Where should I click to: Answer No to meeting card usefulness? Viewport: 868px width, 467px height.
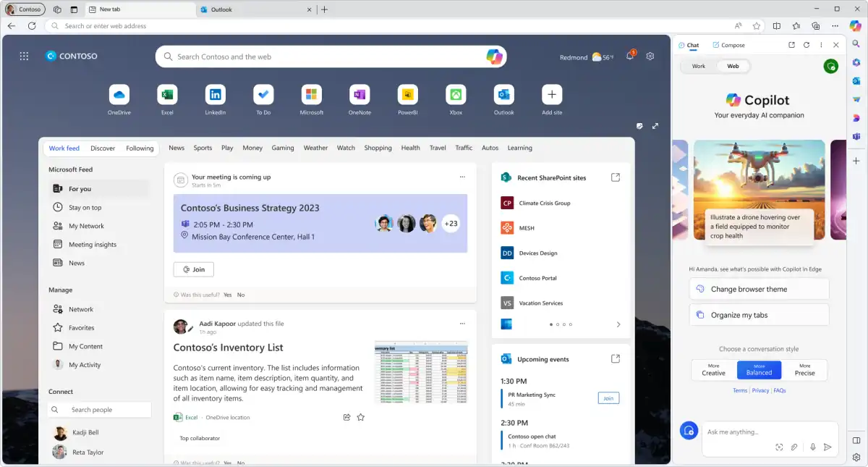click(241, 295)
